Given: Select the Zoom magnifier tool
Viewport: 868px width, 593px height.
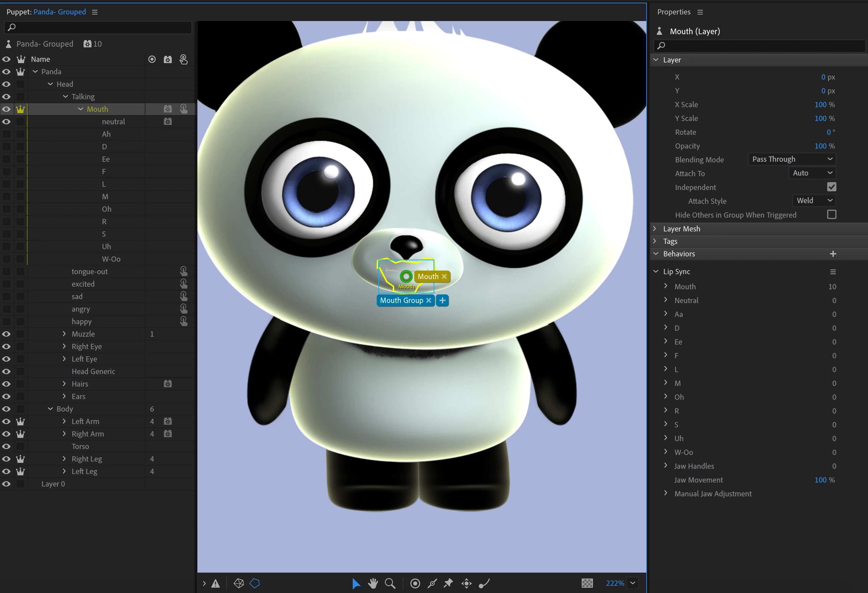Looking at the screenshot, I should (x=390, y=583).
